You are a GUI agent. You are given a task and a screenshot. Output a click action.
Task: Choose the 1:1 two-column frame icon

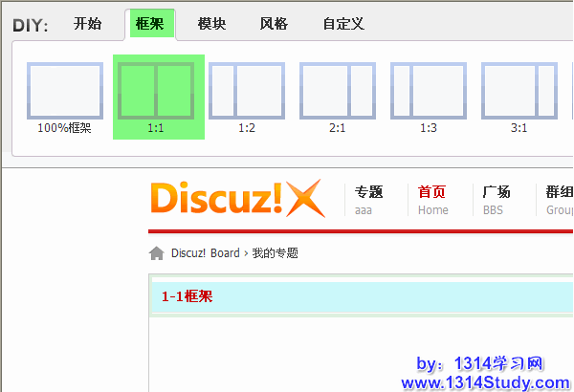156,92
